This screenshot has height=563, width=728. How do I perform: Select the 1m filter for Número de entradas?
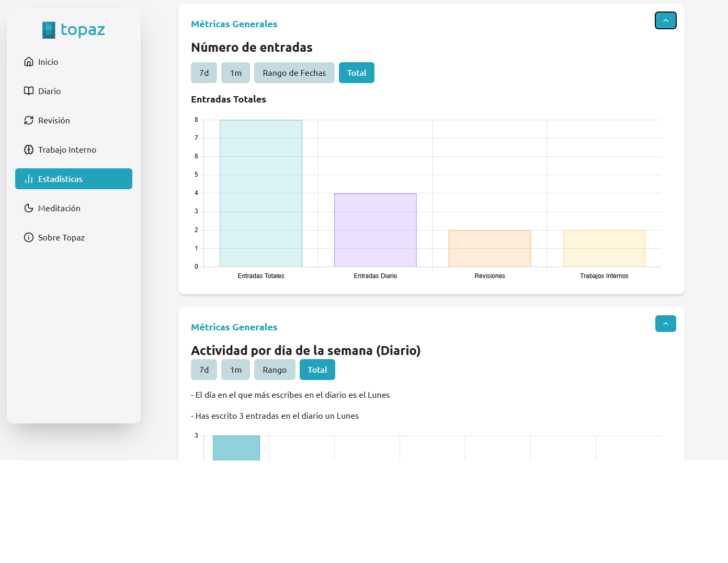(235, 73)
